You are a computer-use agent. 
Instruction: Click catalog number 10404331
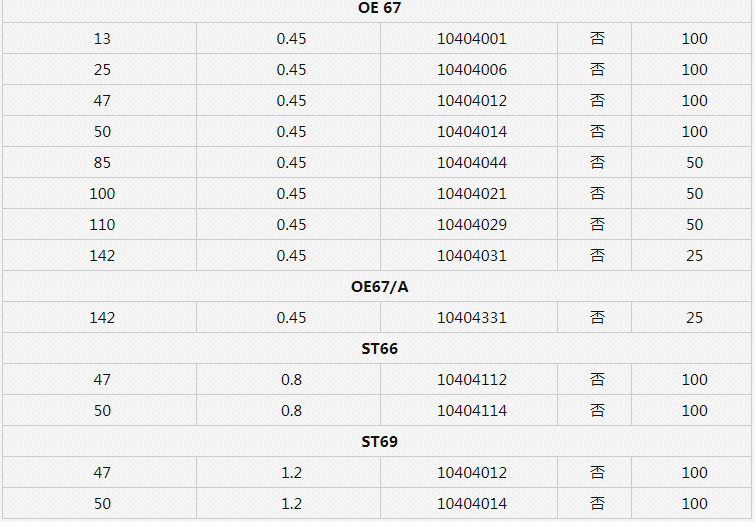tap(472, 317)
